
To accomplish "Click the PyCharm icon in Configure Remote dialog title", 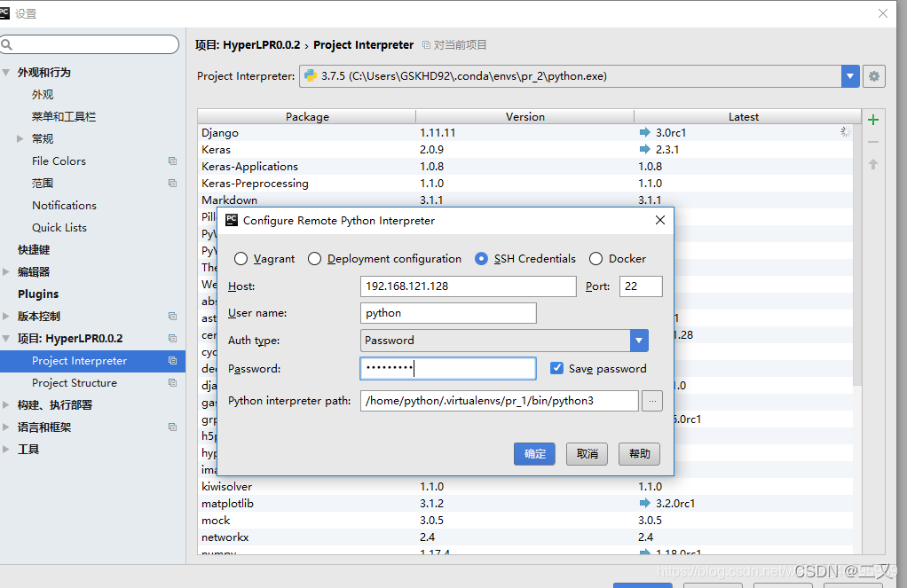I will point(232,220).
